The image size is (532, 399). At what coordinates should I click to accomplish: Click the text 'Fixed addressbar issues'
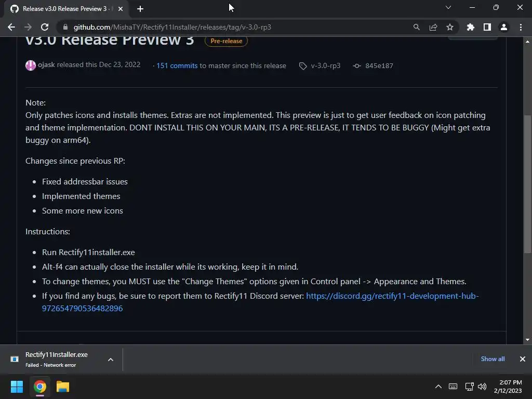click(x=85, y=181)
